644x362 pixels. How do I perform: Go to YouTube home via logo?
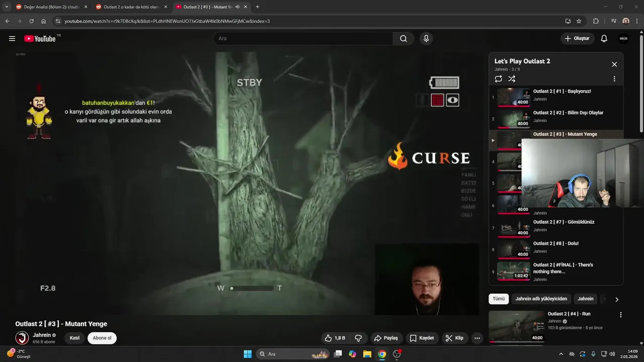40,39
